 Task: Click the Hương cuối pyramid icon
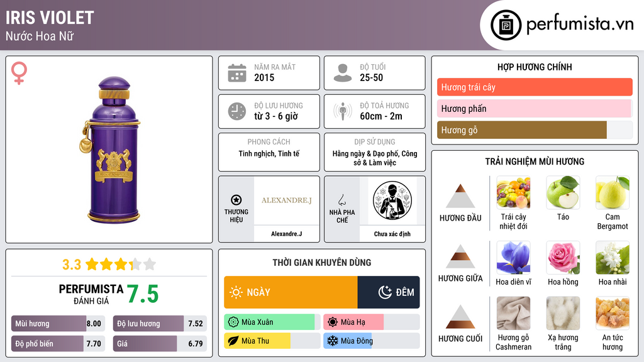tap(460, 317)
